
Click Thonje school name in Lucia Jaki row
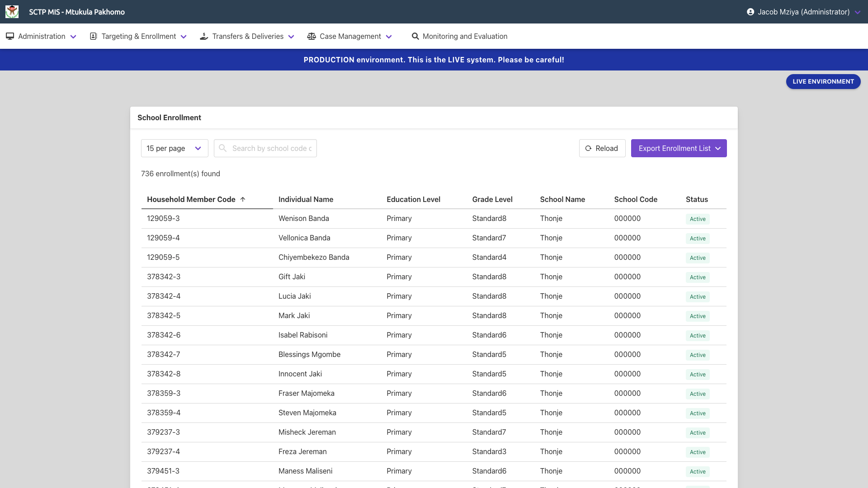[x=551, y=296]
